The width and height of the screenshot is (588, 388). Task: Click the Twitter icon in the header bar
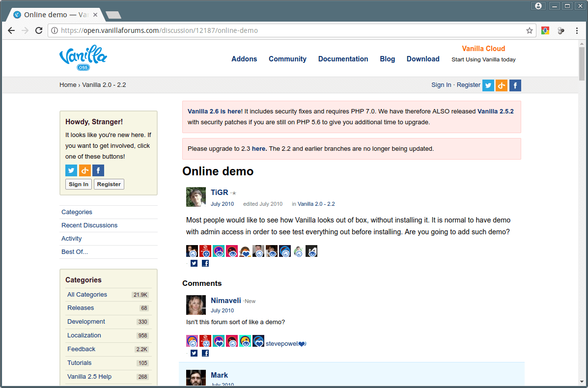point(488,85)
